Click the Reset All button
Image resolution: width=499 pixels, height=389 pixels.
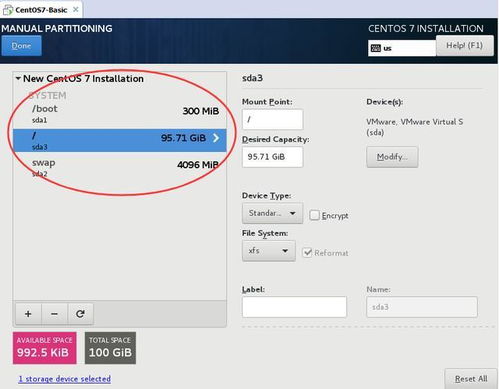471,379
